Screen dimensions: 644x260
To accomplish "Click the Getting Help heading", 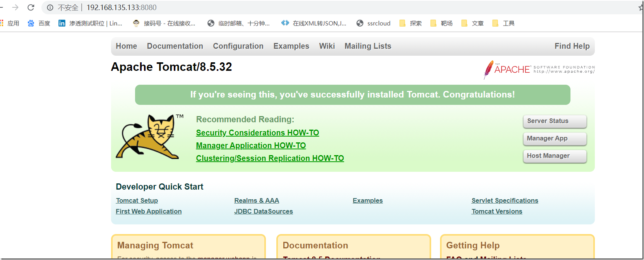I will (x=473, y=245).
